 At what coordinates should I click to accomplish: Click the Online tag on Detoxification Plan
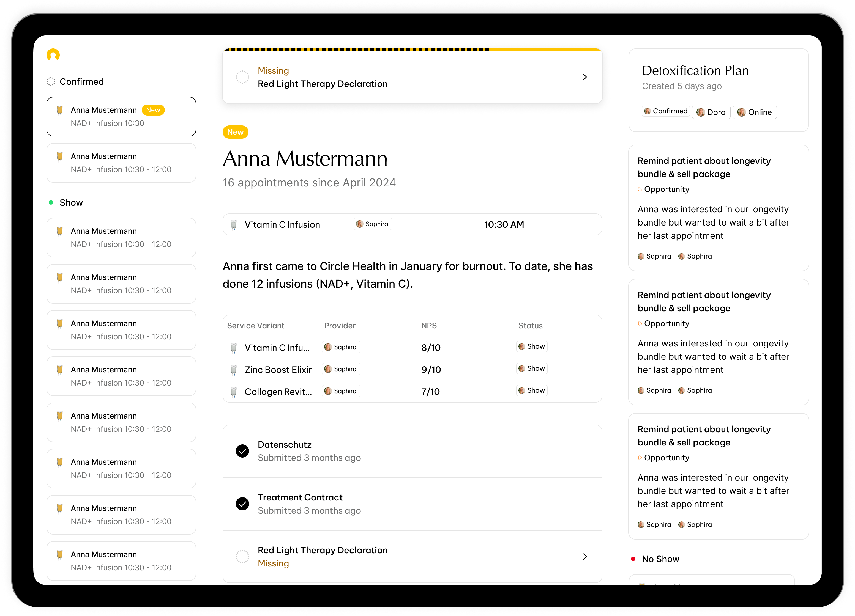[x=754, y=112]
